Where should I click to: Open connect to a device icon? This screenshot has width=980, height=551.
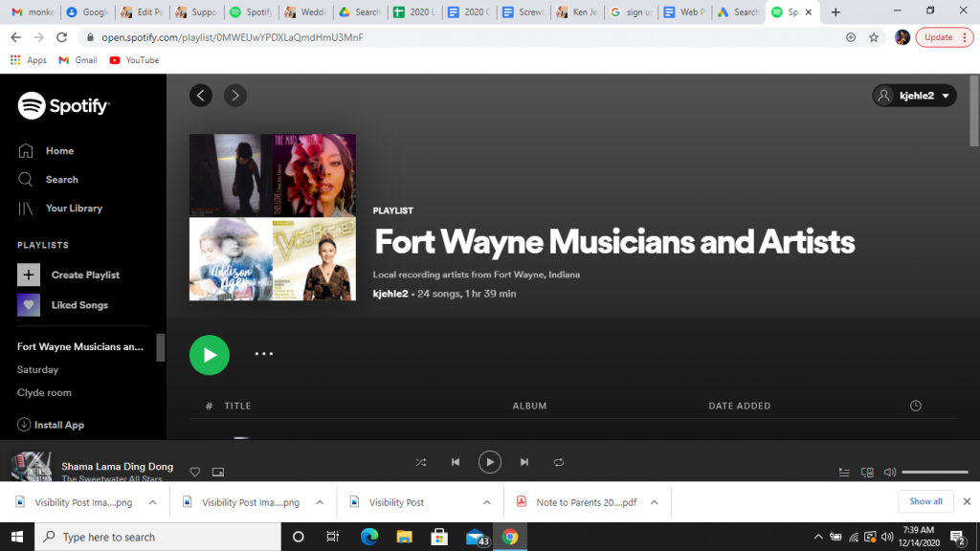click(x=867, y=473)
